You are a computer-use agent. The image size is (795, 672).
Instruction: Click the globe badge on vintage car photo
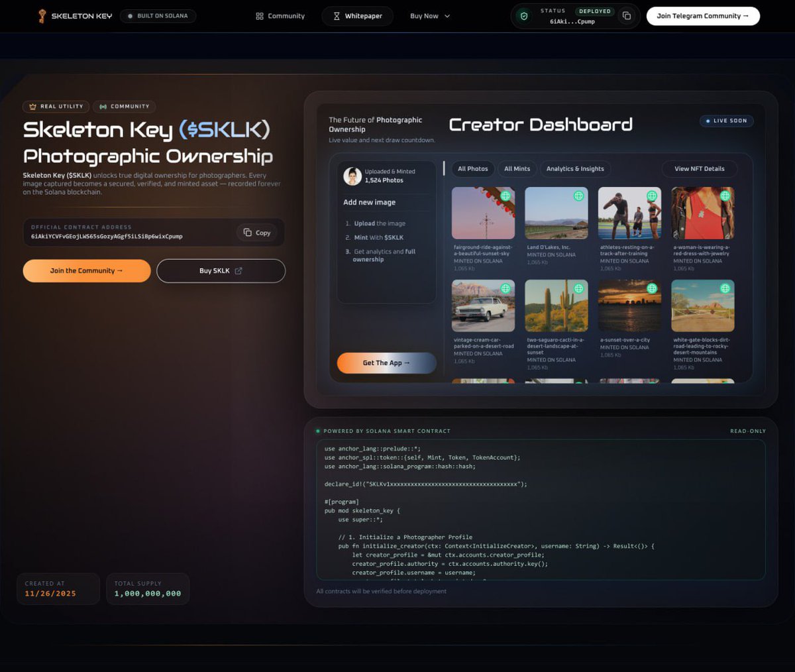505,288
